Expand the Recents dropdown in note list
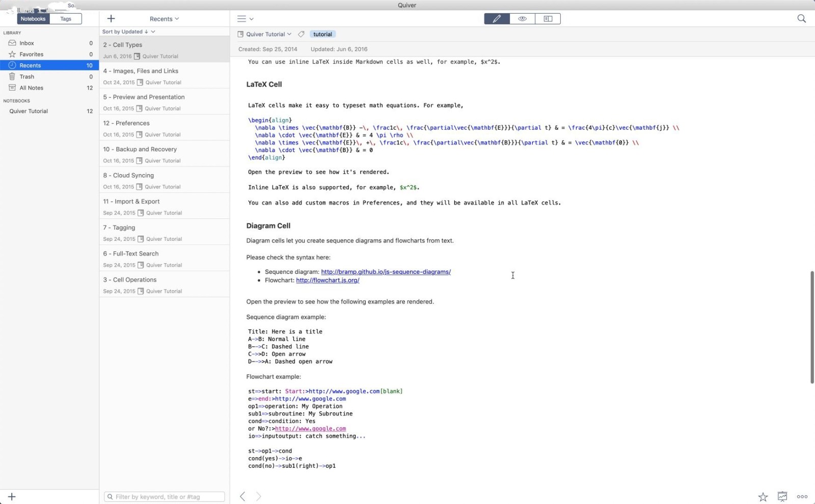This screenshot has height=504, width=815. (x=164, y=19)
